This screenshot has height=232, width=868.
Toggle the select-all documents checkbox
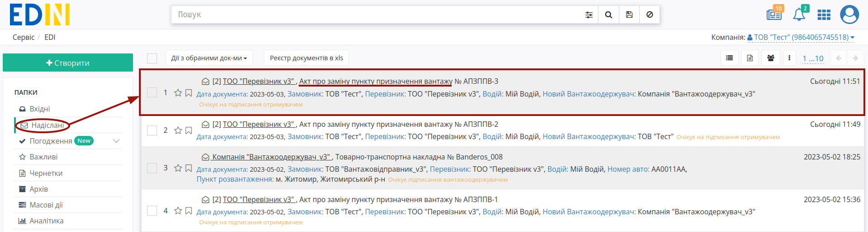click(x=152, y=58)
